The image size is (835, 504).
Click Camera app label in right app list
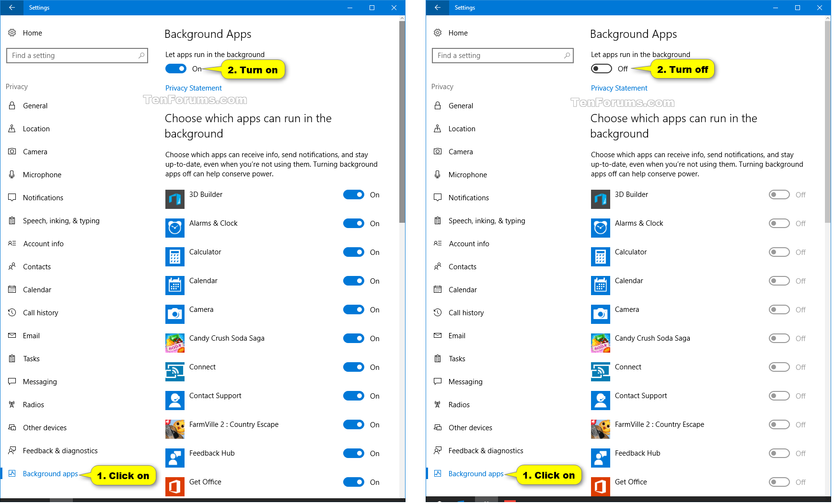click(x=627, y=309)
